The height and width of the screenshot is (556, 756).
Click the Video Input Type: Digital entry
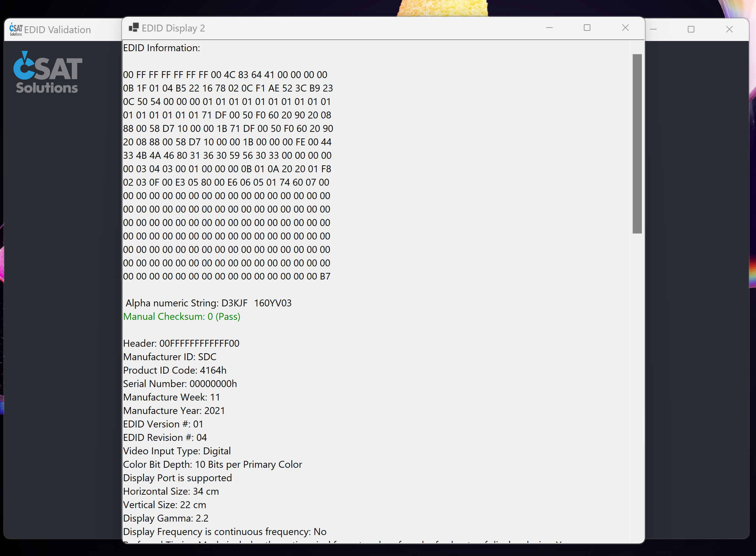(x=177, y=451)
